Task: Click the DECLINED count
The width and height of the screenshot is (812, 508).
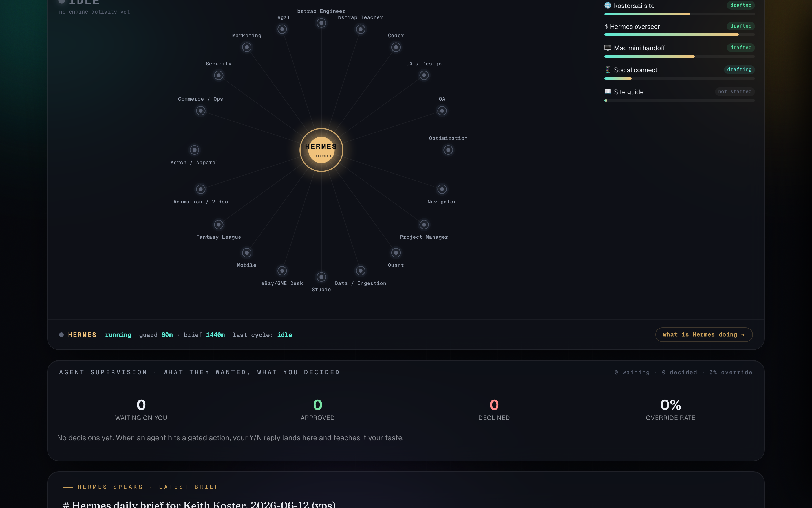Action: tap(494, 405)
